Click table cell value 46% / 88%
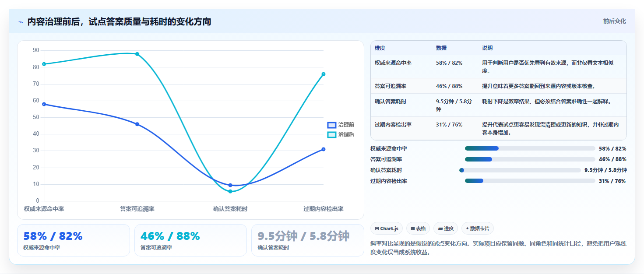 coord(449,86)
